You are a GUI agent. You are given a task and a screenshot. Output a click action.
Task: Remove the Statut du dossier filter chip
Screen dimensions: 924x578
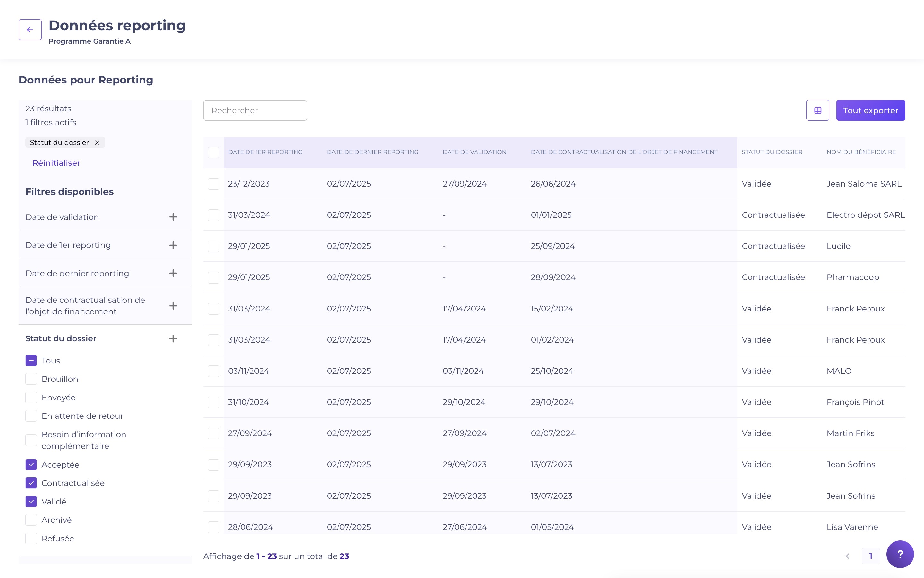(x=97, y=143)
